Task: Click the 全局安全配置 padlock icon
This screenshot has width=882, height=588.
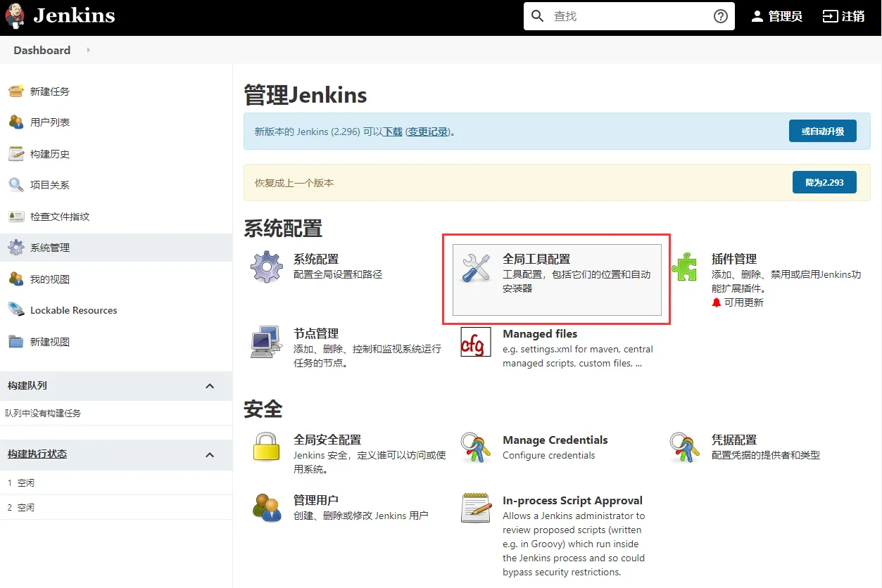Action: [x=267, y=448]
